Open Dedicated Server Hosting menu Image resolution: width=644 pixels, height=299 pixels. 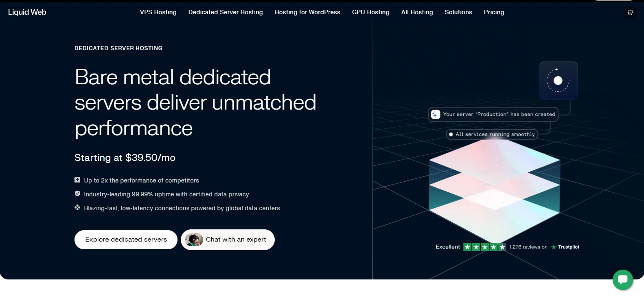pyautogui.click(x=226, y=12)
